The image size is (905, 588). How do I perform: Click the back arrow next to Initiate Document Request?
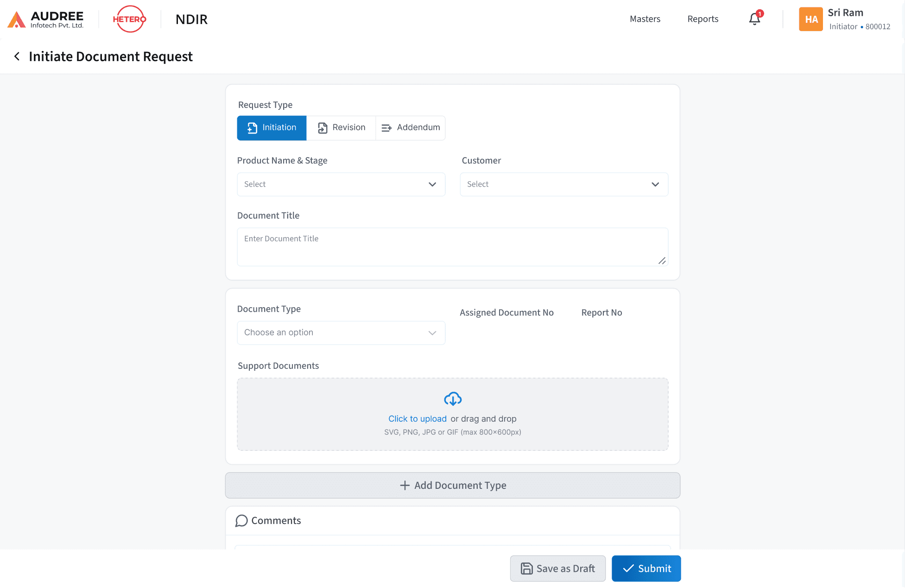click(x=17, y=56)
